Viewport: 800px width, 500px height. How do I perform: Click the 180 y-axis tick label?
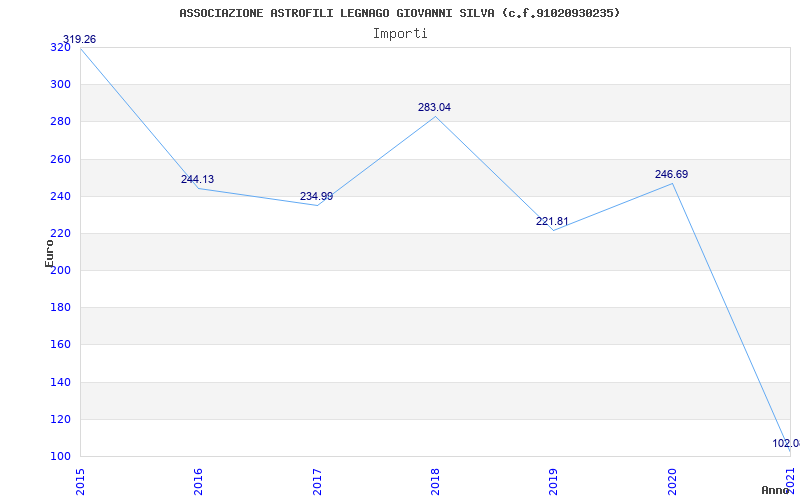coord(60,308)
